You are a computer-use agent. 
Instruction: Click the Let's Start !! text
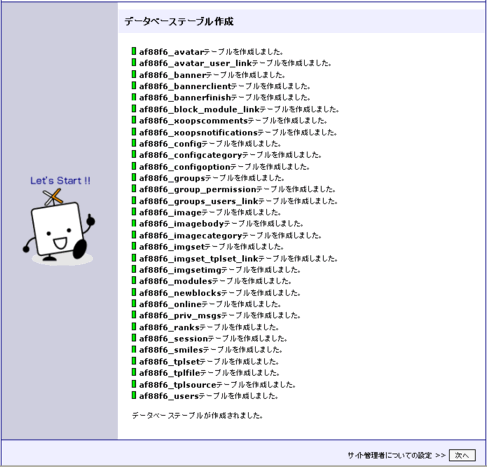point(60,181)
